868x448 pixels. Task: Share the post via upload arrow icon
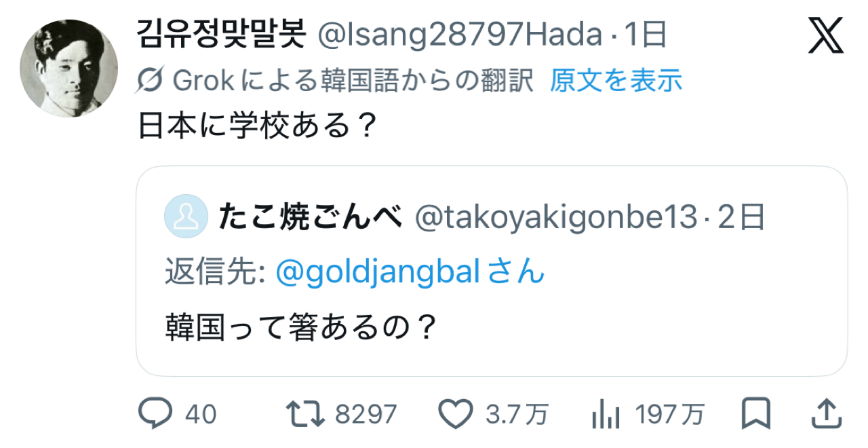click(x=825, y=412)
